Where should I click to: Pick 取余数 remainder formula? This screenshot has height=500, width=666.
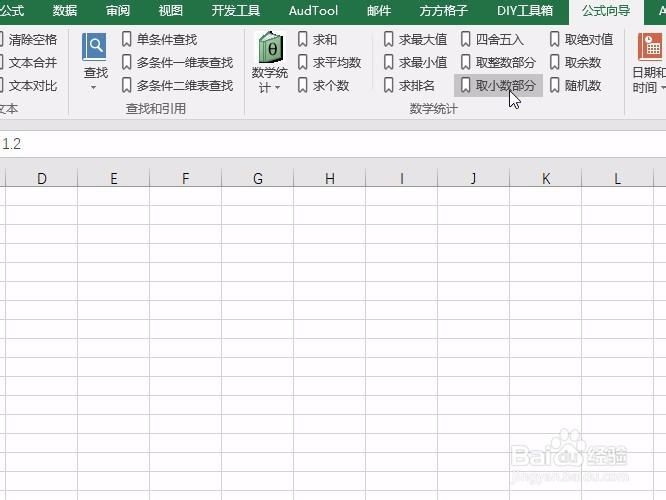(576, 62)
